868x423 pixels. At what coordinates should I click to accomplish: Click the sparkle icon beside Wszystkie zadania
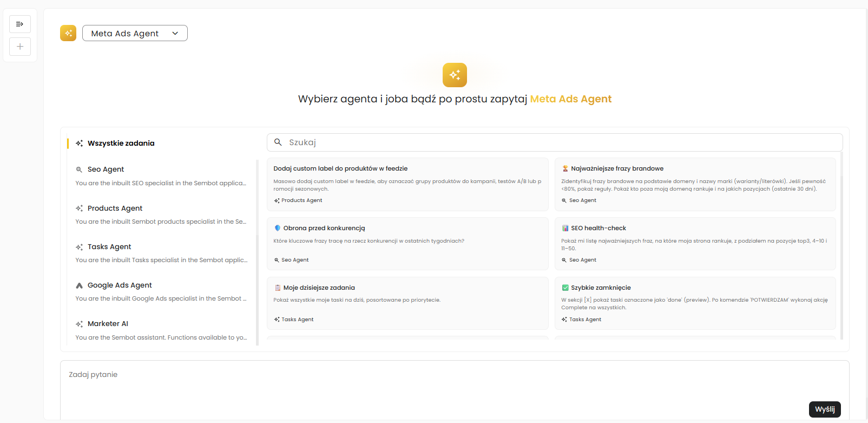click(x=79, y=144)
